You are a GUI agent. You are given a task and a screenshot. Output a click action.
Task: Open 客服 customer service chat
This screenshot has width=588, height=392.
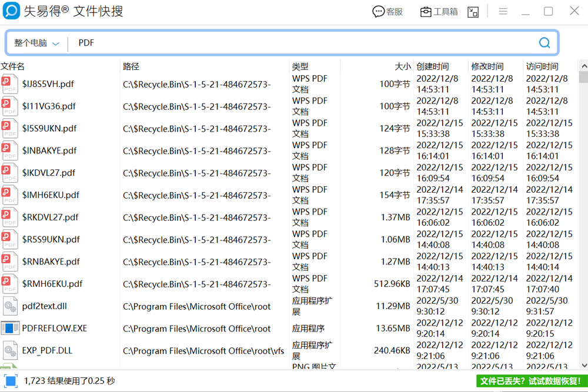(387, 12)
